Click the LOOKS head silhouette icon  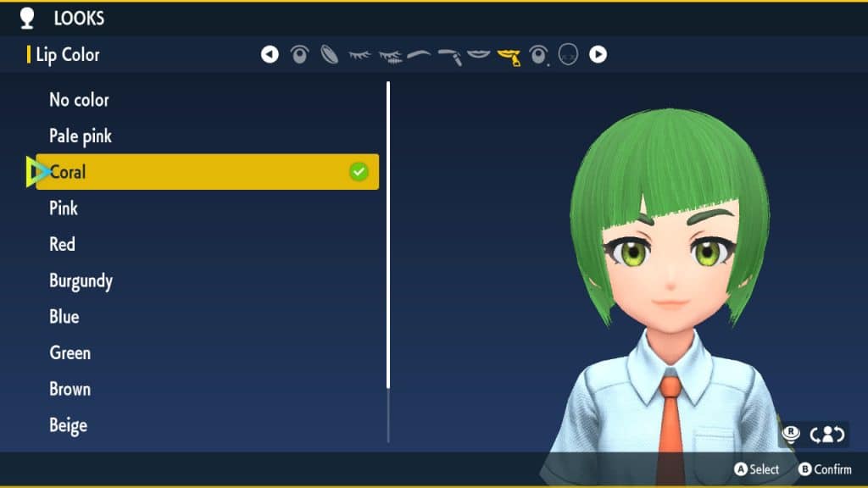[x=27, y=18]
